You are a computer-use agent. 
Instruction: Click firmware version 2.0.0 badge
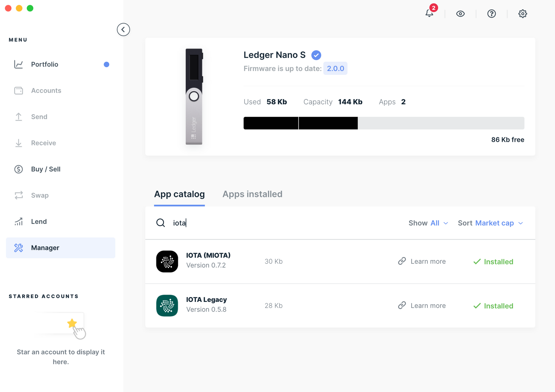pyautogui.click(x=335, y=68)
